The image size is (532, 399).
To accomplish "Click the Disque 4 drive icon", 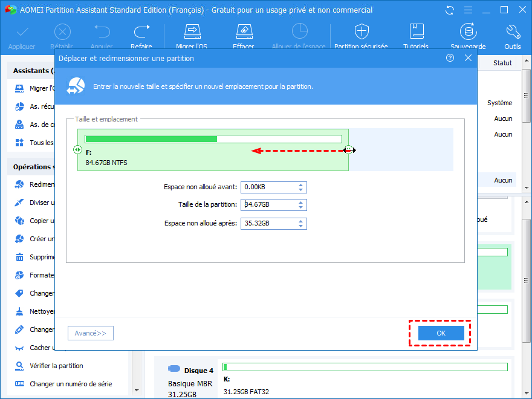I will point(174,368).
